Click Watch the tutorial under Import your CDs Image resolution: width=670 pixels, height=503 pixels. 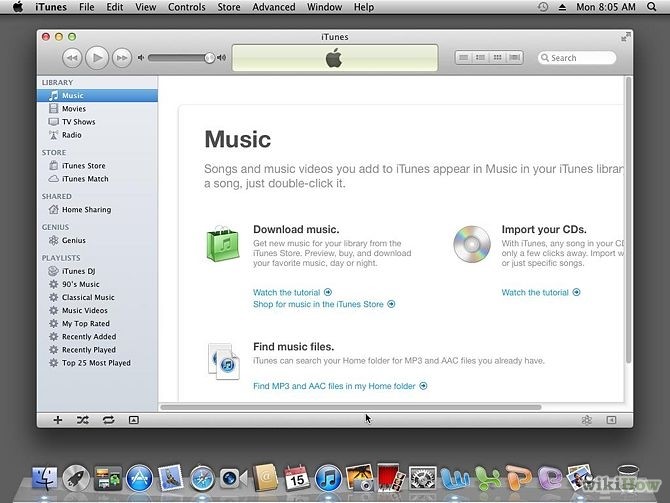pyautogui.click(x=541, y=292)
